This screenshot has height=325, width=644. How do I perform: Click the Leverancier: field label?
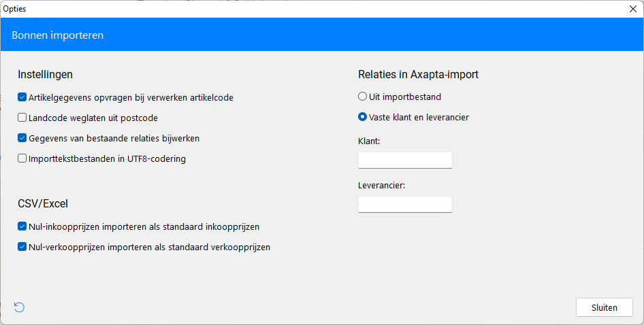point(381,185)
